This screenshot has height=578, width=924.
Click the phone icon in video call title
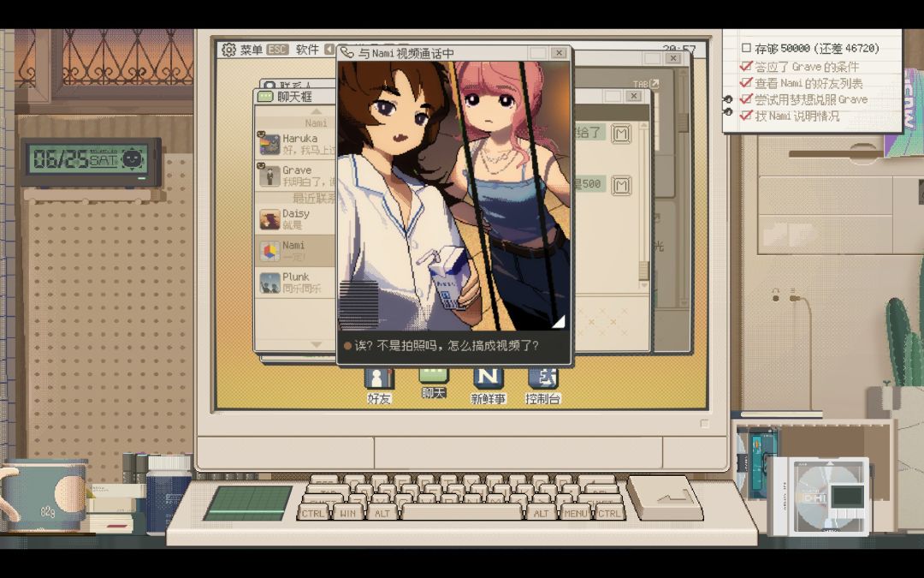click(x=347, y=52)
